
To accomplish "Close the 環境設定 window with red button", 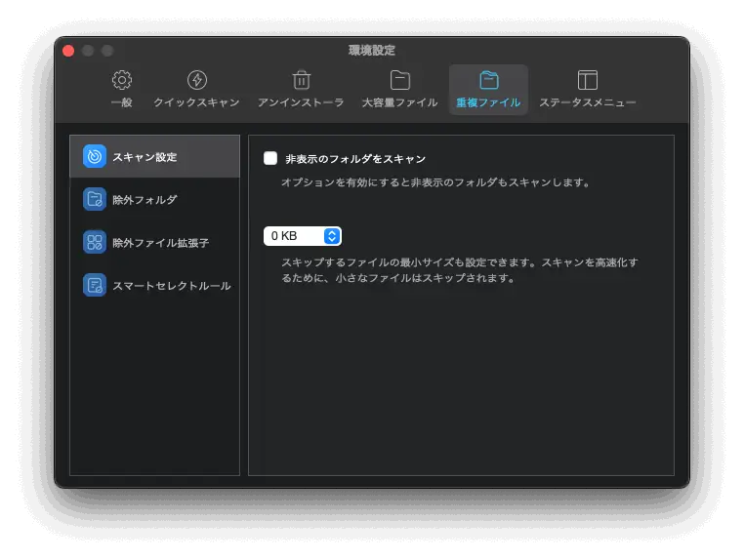I will tap(68, 51).
